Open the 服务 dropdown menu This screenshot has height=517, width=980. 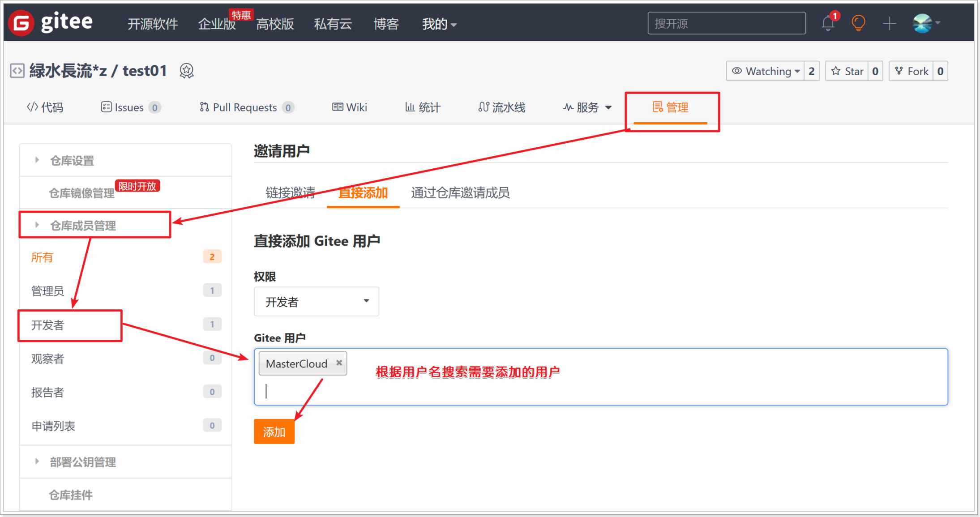pos(587,107)
